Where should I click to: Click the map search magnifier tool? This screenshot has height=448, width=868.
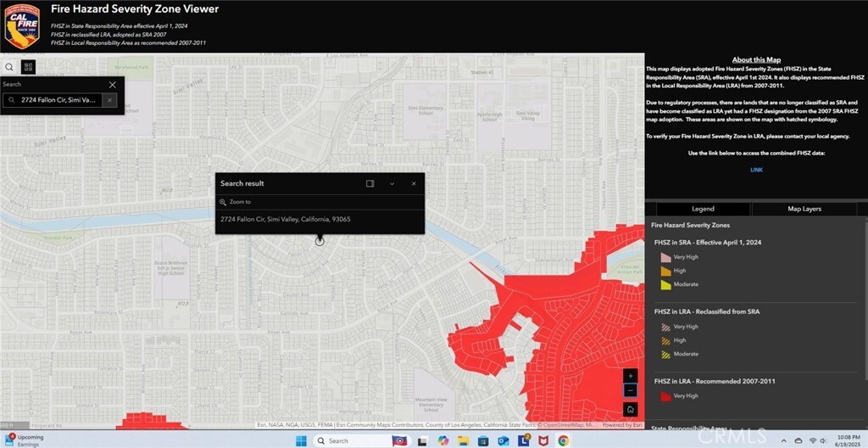9,67
